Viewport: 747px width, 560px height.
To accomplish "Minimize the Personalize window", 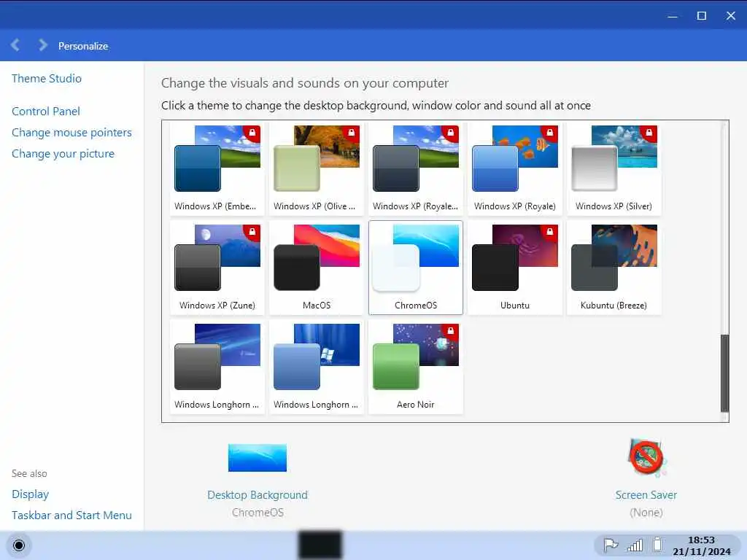I will [672, 16].
